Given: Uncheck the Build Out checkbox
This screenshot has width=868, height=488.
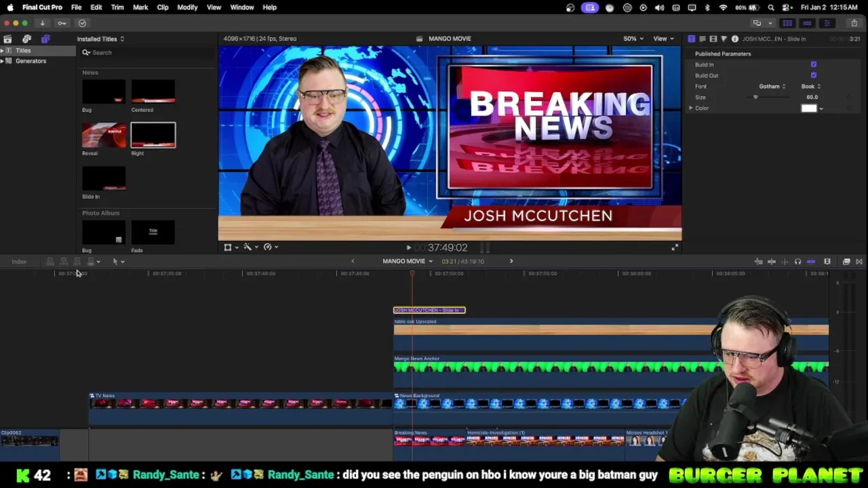Looking at the screenshot, I should tap(814, 75).
